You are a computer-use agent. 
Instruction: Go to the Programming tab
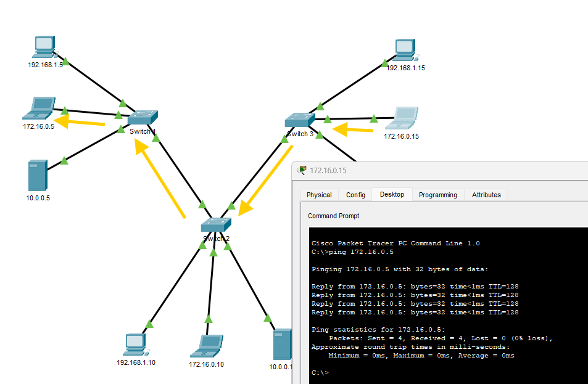tap(437, 195)
